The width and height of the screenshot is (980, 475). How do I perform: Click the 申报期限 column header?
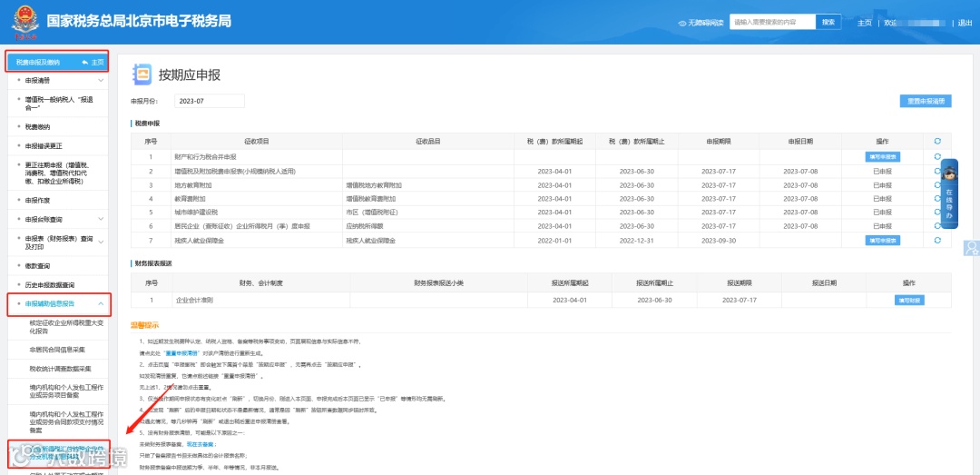click(x=718, y=142)
